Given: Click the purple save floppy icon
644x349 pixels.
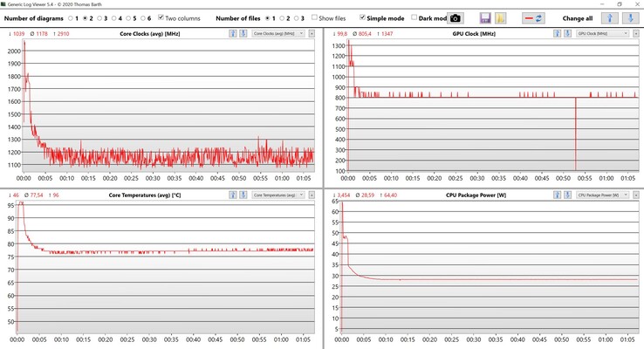Looking at the screenshot, I should tap(486, 17).
